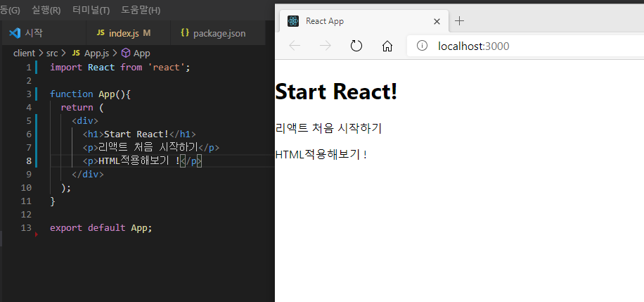Screen dimensions: 644x302
Task: Click '리액트 처음 시작하기' in the code editor
Action: click(x=148, y=147)
